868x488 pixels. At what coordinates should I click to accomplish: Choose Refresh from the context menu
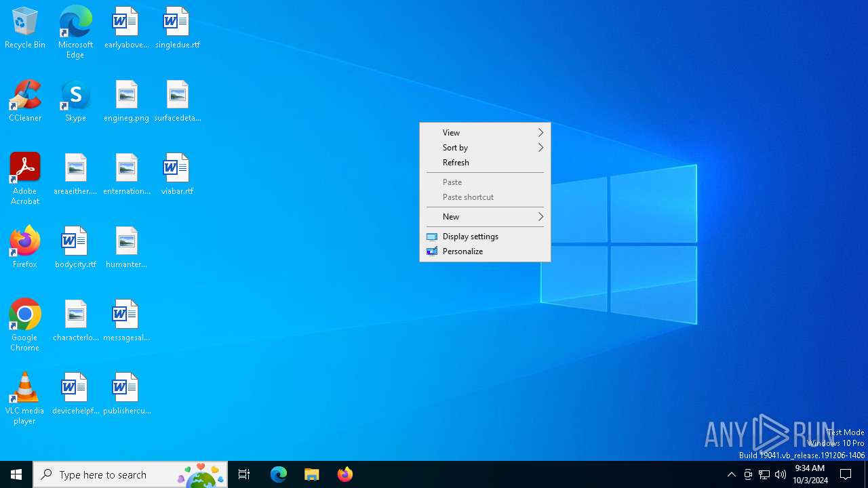[485, 163]
